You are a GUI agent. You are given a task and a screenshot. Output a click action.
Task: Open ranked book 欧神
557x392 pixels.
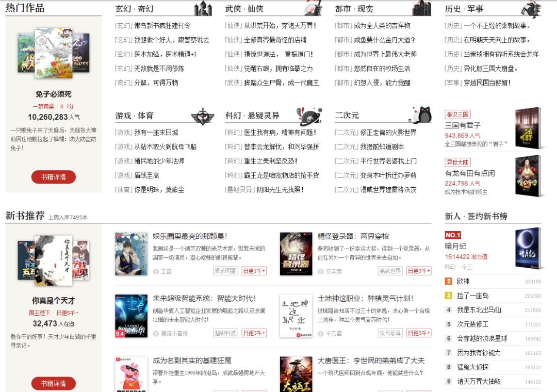coord(463,282)
